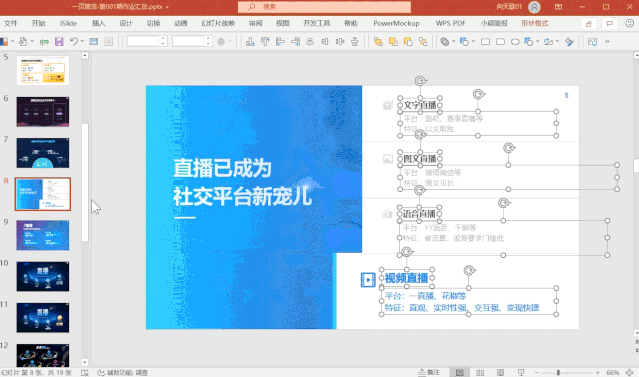The width and height of the screenshot is (639, 377).
Task: Click the format painter icon with pen
Action: [569, 42]
